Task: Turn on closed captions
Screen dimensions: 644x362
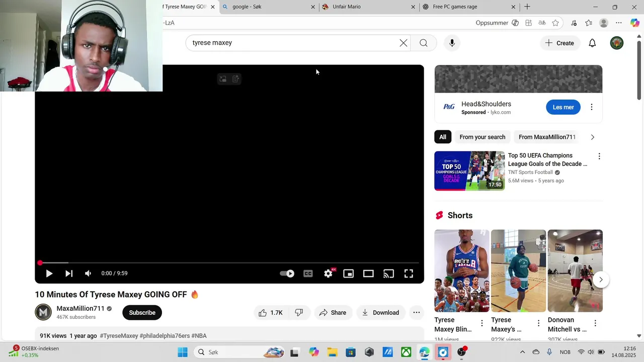Action: [x=308, y=274]
